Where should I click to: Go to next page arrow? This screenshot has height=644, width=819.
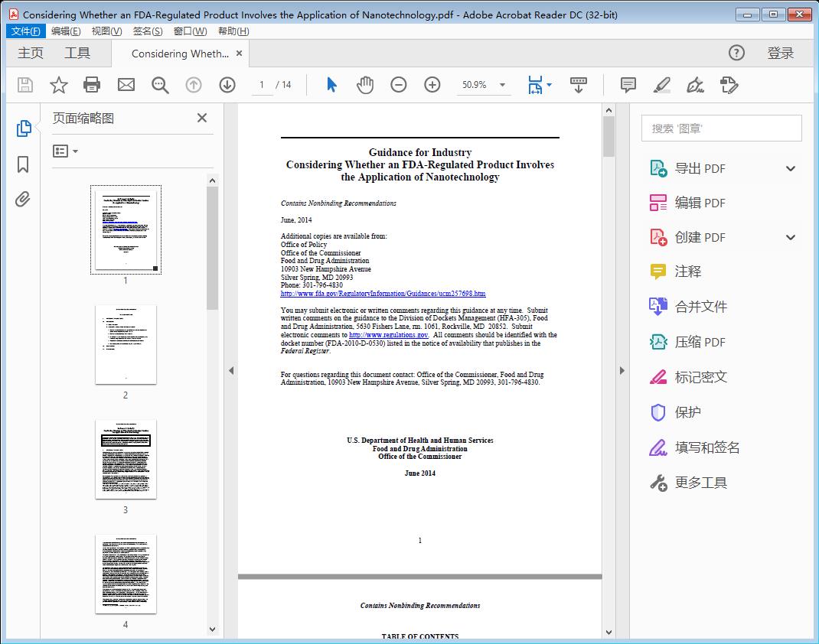pos(227,85)
